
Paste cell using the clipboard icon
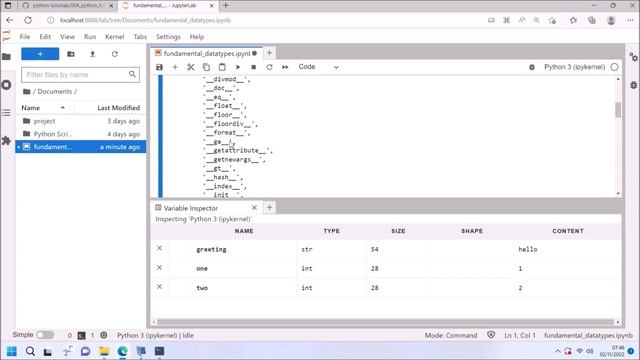222,67
